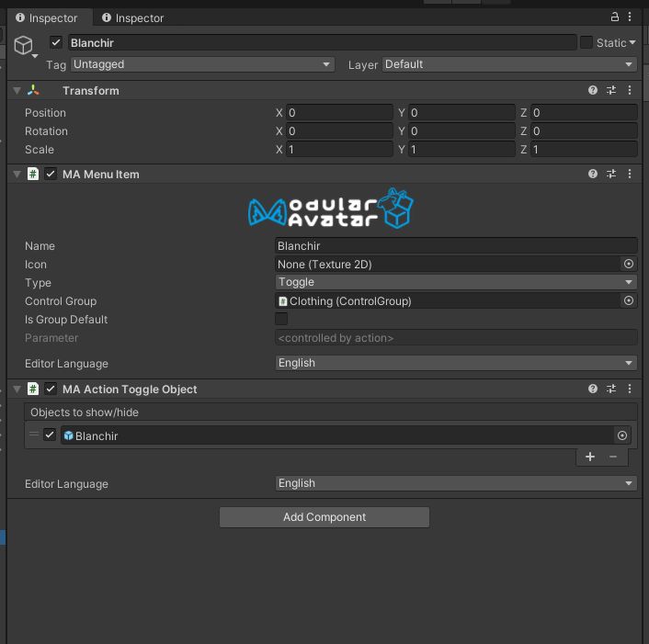The image size is (649, 644).
Task: Click the Add Component button
Action: tap(324, 517)
